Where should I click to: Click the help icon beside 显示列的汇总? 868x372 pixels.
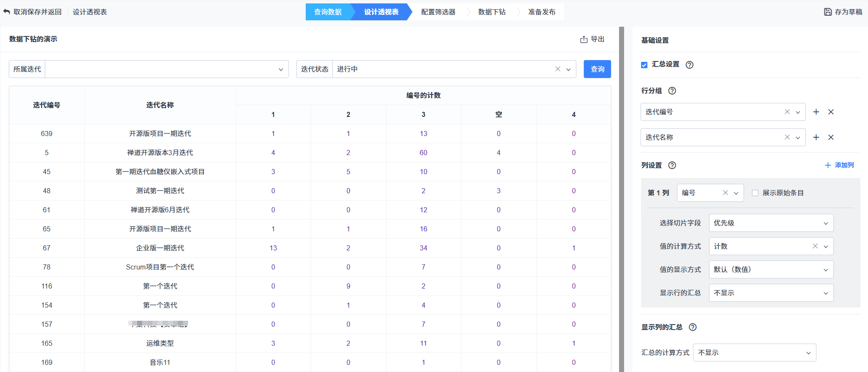tap(693, 327)
